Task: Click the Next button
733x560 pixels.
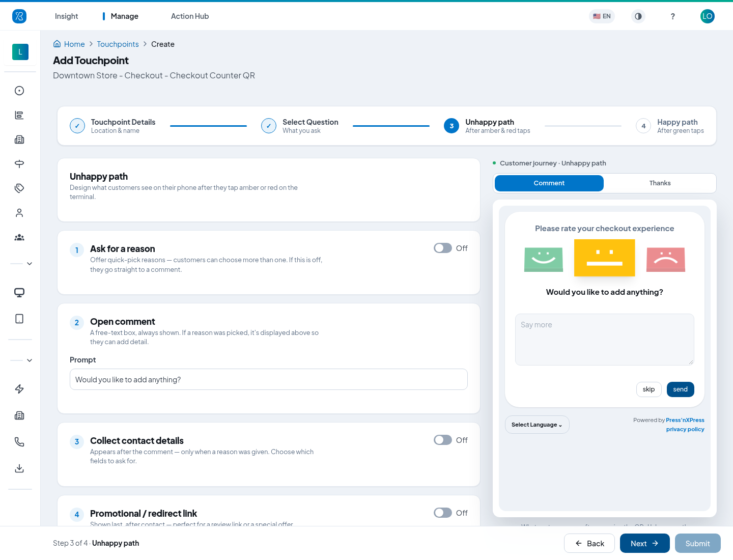Action: tap(645, 543)
